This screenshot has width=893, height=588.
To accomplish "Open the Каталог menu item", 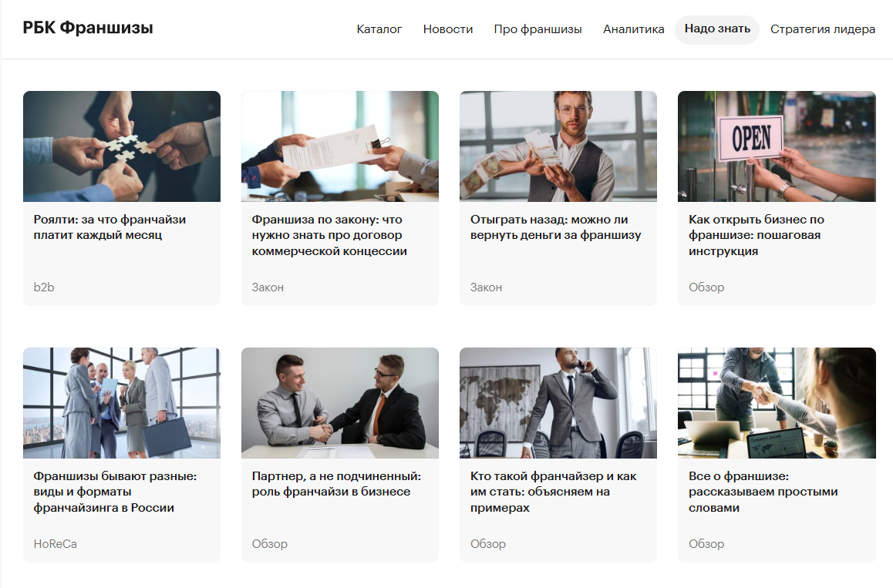I will click(379, 29).
